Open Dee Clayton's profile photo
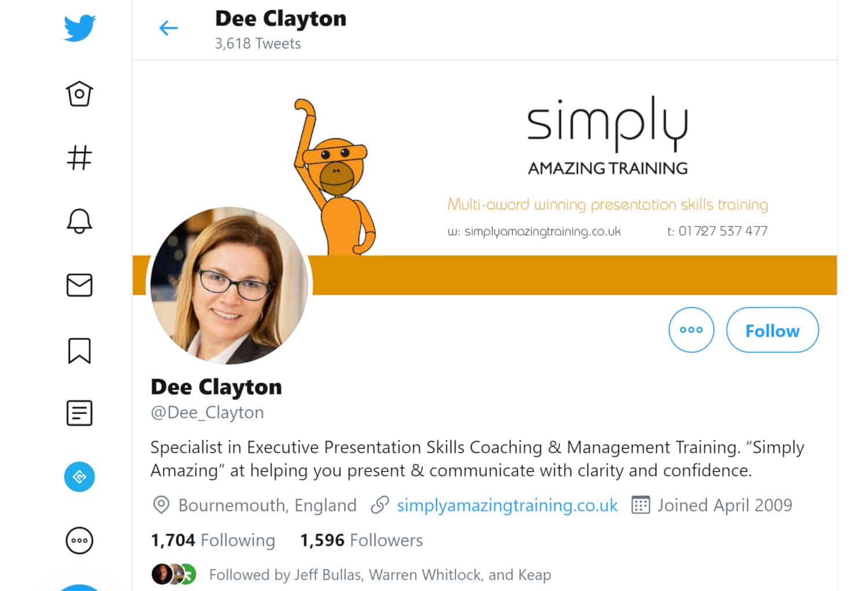 (x=229, y=286)
